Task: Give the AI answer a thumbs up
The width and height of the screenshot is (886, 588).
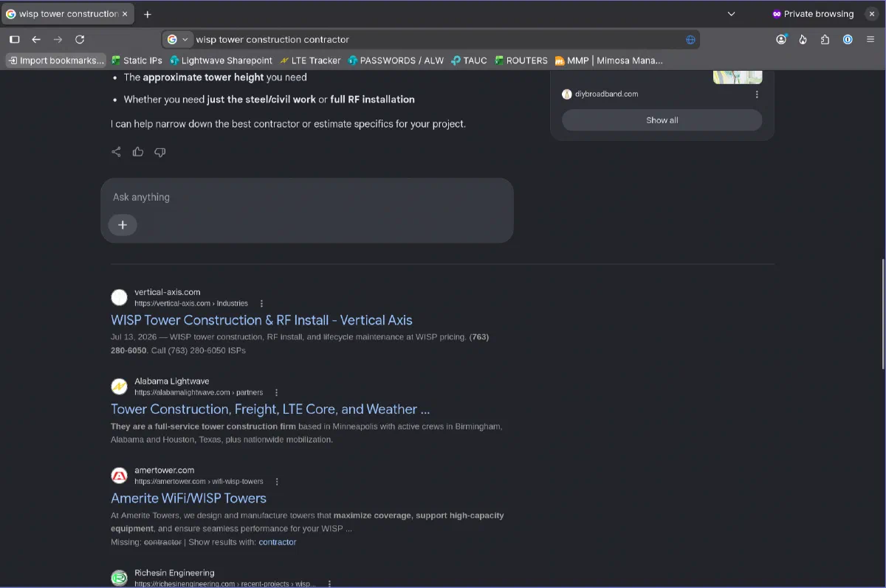Action: coord(138,152)
